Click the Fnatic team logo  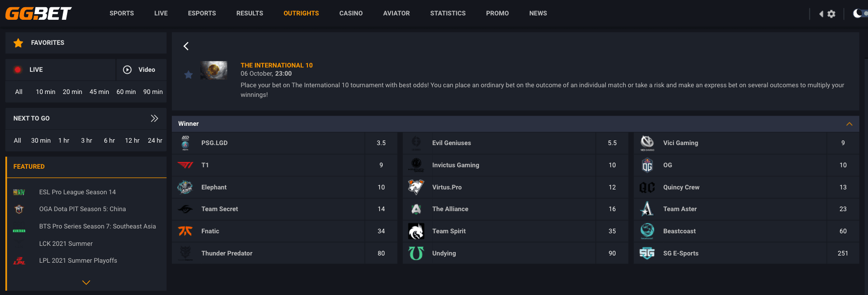point(185,231)
